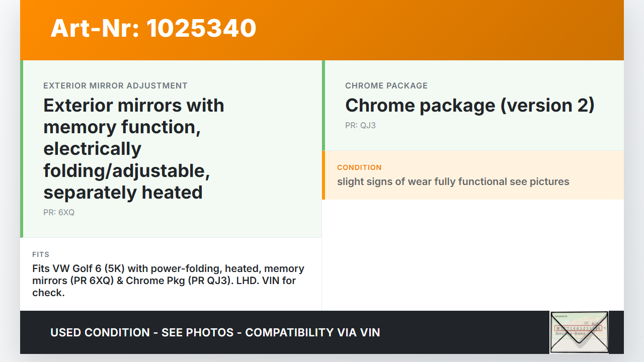This screenshot has height=362, width=644.
Task: Click the Used Condition footer banner text
Action: pyautogui.click(x=215, y=332)
